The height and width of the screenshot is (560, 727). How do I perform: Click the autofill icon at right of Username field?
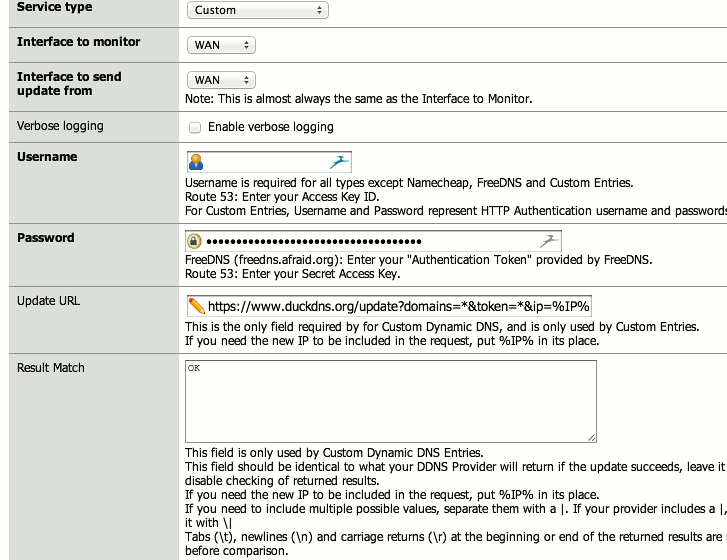[339, 162]
